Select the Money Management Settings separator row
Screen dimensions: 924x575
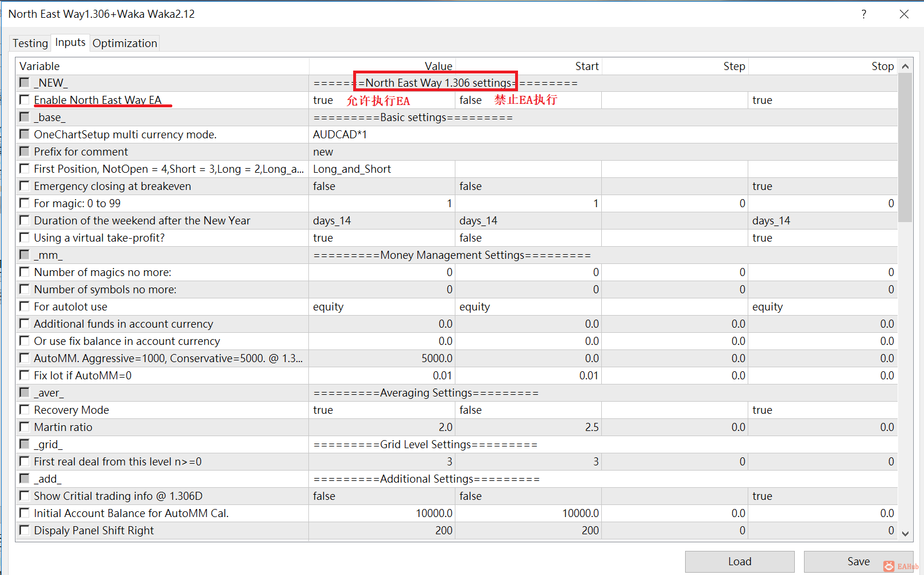(x=457, y=255)
